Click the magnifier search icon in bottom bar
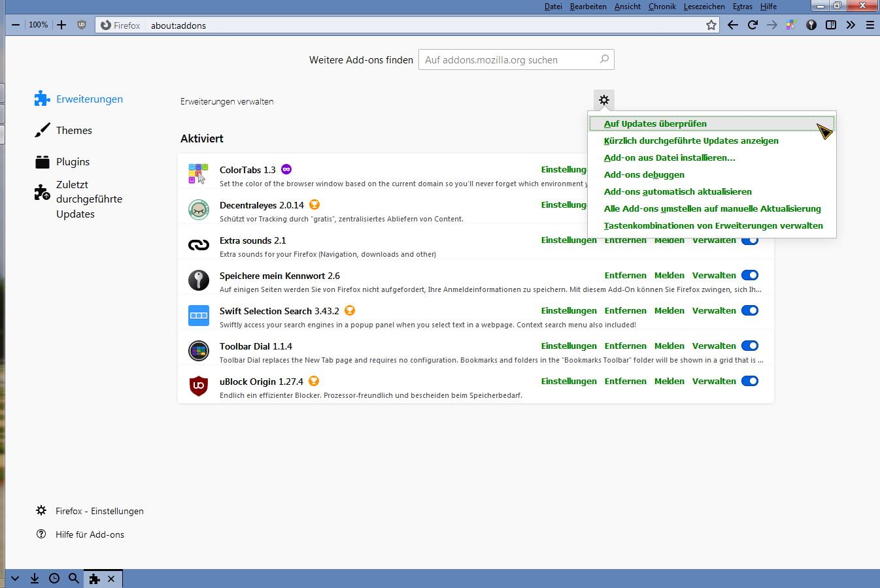Image resolution: width=880 pixels, height=588 pixels. coord(74,578)
